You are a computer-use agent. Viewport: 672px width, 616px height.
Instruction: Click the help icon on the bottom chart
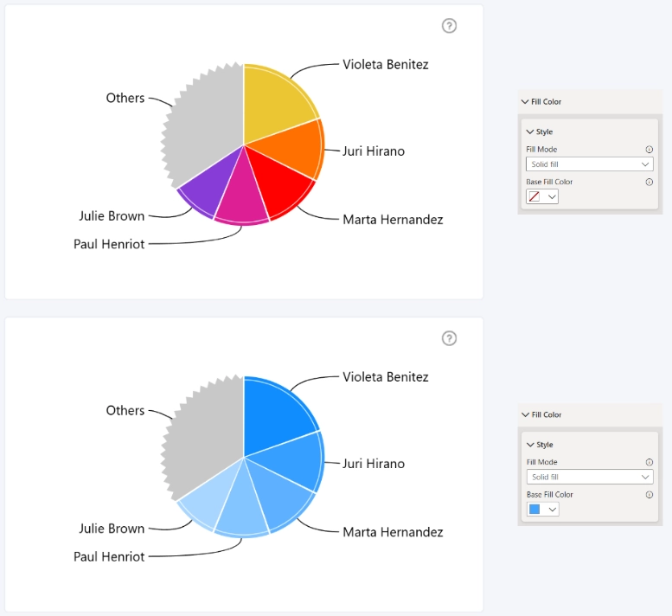coord(449,338)
